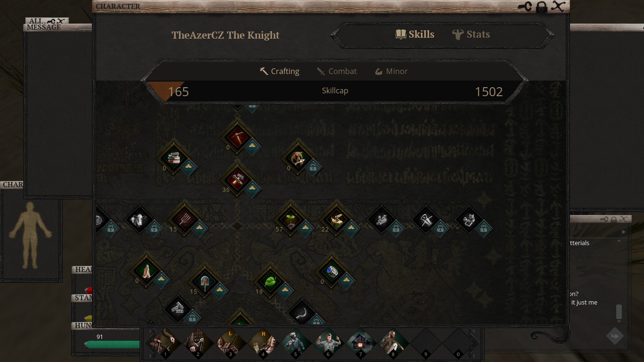
Task: Toggle the arrow badge beside skill level 36
Action: point(252,189)
